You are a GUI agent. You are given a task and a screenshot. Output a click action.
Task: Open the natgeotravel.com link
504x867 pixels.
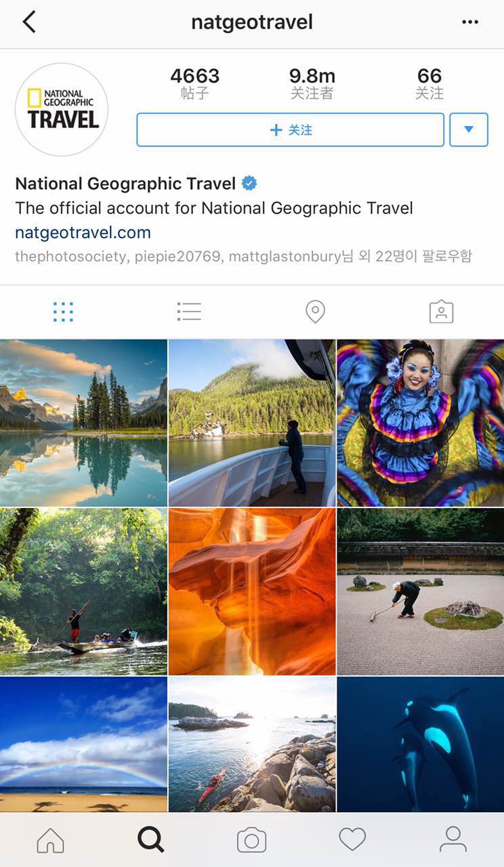83,233
